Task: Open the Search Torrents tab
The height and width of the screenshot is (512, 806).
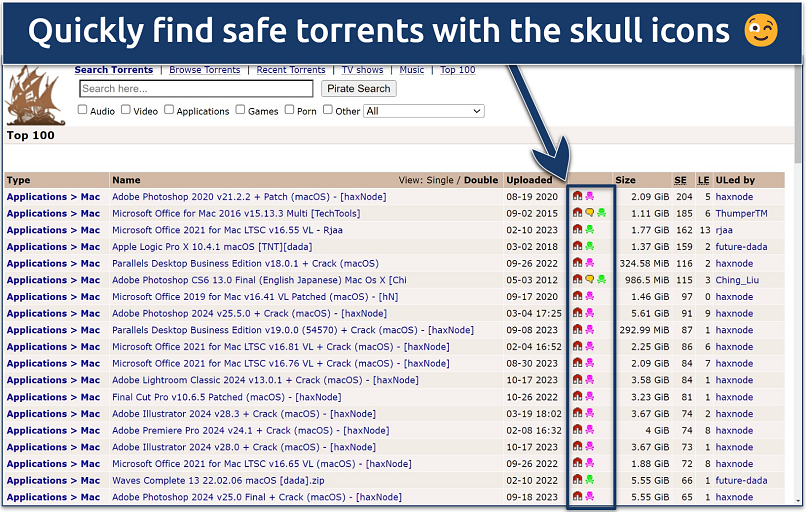Action: click(114, 70)
